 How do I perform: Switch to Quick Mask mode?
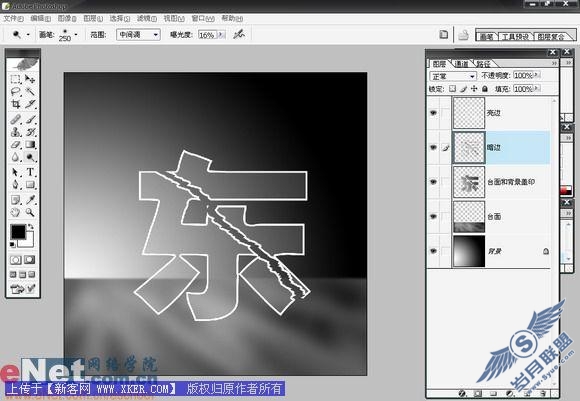[30, 260]
